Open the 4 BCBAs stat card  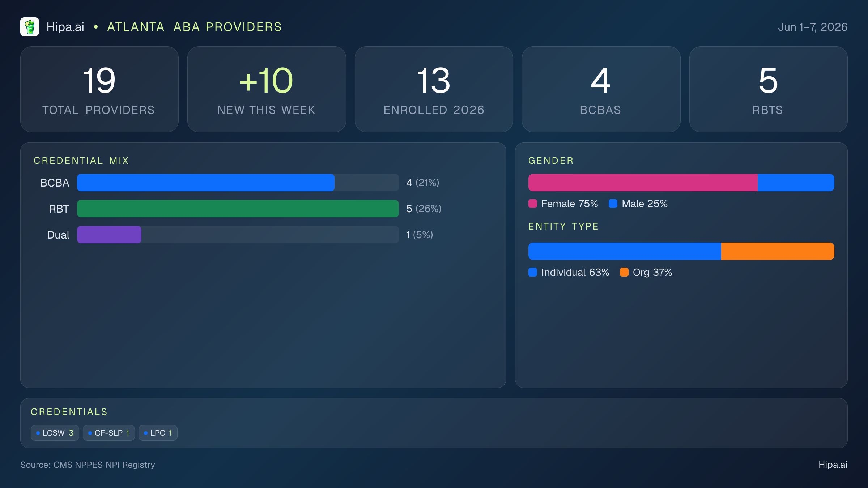click(601, 89)
